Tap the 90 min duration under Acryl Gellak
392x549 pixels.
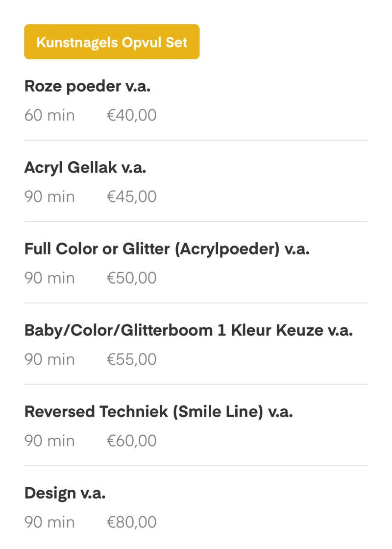[49, 197]
